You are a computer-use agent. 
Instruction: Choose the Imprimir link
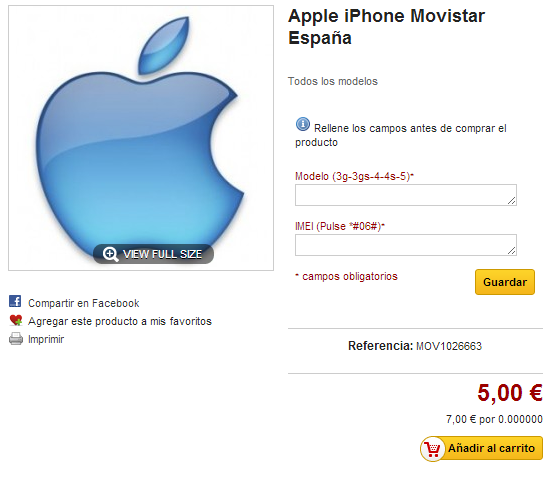pos(46,339)
